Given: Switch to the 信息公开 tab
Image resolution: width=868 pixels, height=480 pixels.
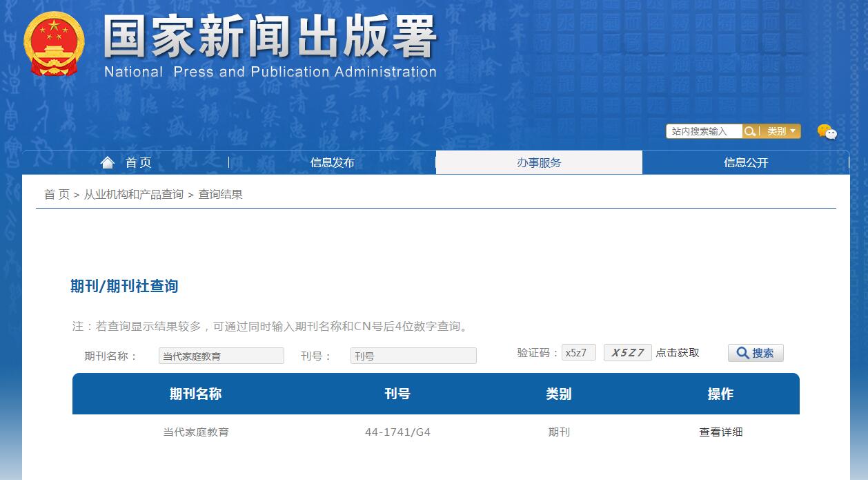Looking at the screenshot, I should 746,162.
